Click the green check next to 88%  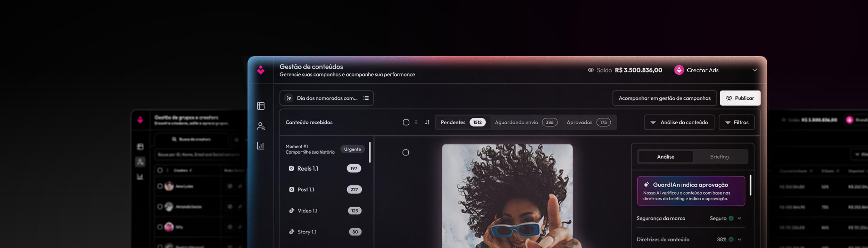coord(731,240)
